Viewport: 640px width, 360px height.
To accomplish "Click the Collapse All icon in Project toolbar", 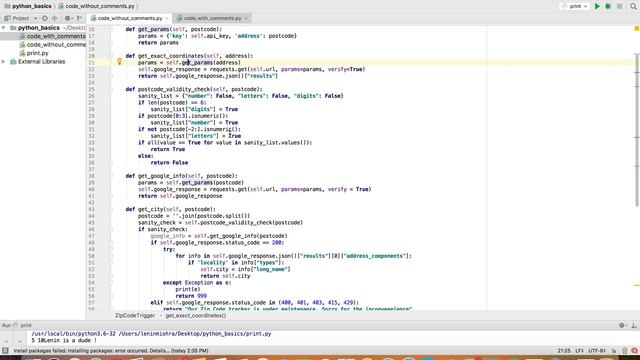I will (x=55, y=18).
